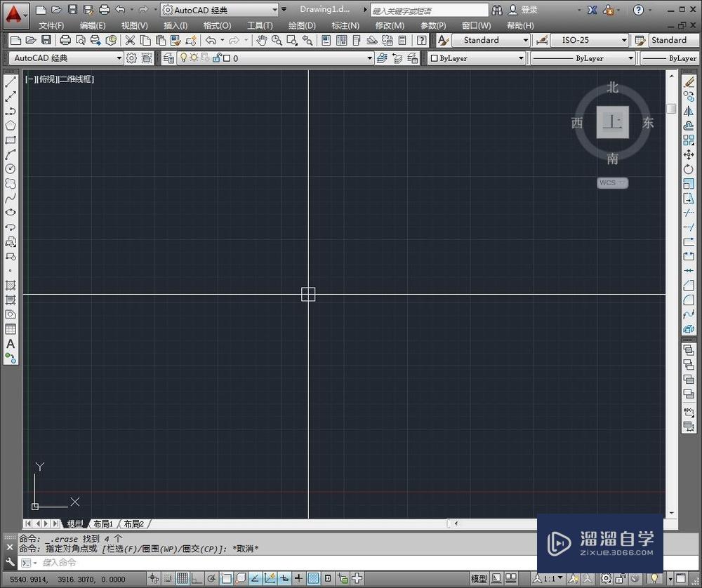Viewport: 702px width, 588px height.
Task: Toggle object snap in the status bar
Action: [x=225, y=578]
